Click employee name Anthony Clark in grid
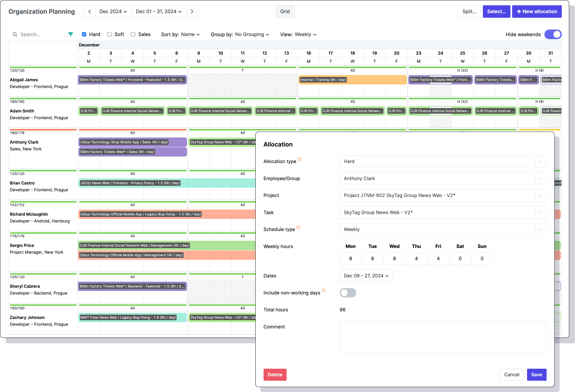The image size is (575, 392). [x=24, y=142]
